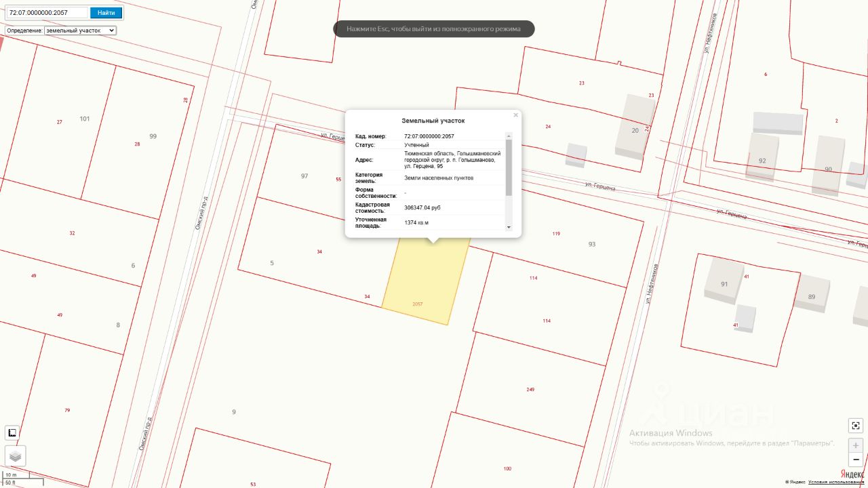Click parcel label 79 on the left
Viewport: 868px width, 488px height.
(x=67, y=410)
